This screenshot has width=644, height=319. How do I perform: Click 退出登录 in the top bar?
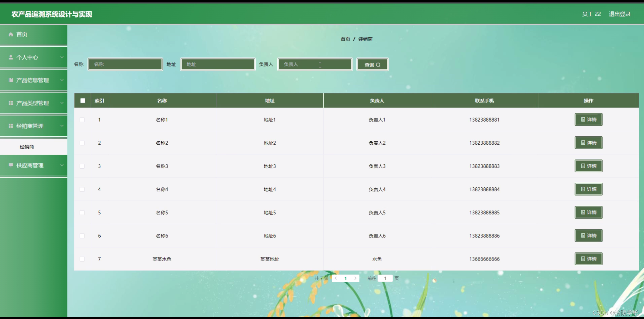pos(619,14)
